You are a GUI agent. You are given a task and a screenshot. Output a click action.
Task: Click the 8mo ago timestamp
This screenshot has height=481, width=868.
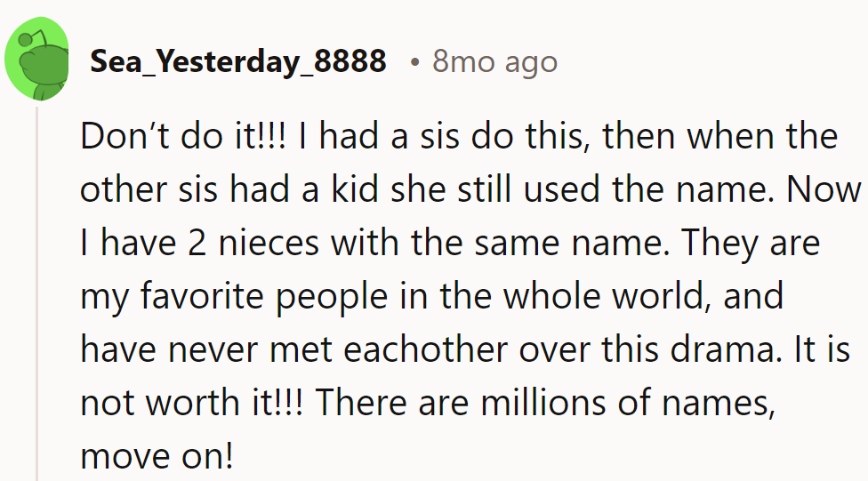[494, 61]
